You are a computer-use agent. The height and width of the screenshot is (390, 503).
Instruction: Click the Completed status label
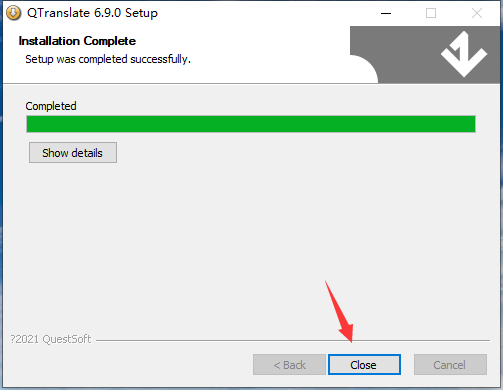coord(51,106)
